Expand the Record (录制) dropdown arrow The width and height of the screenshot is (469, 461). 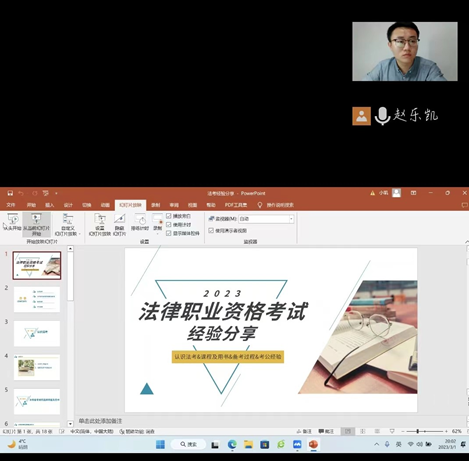[x=157, y=233]
